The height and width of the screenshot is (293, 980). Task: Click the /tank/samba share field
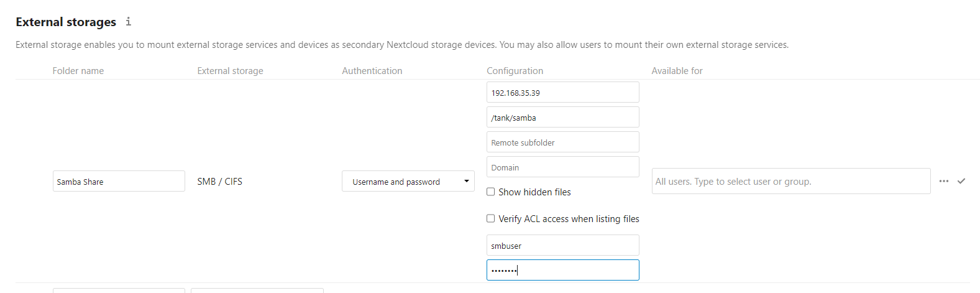click(562, 117)
